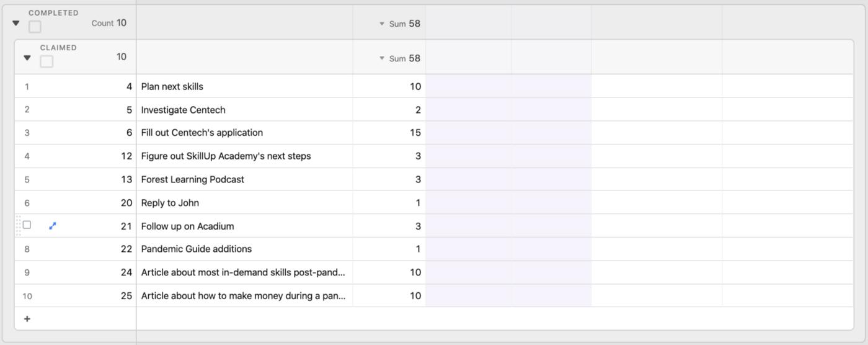
Task: Select the Plan next skills cell
Action: coord(244,86)
